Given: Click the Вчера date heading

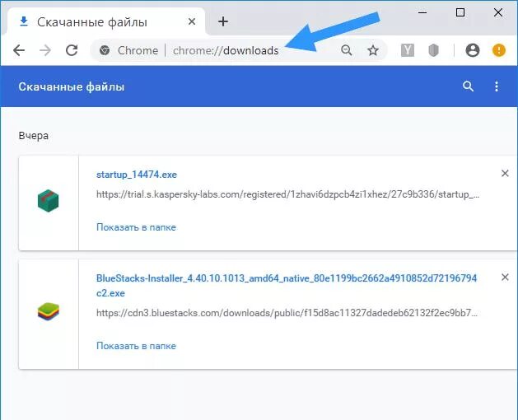Looking at the screenshot, I should click(34, 136).
